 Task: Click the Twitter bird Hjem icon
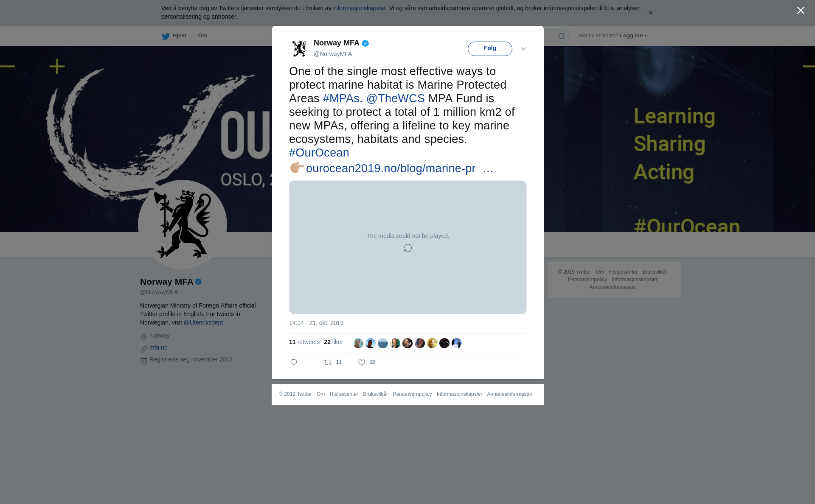[166, 36]
